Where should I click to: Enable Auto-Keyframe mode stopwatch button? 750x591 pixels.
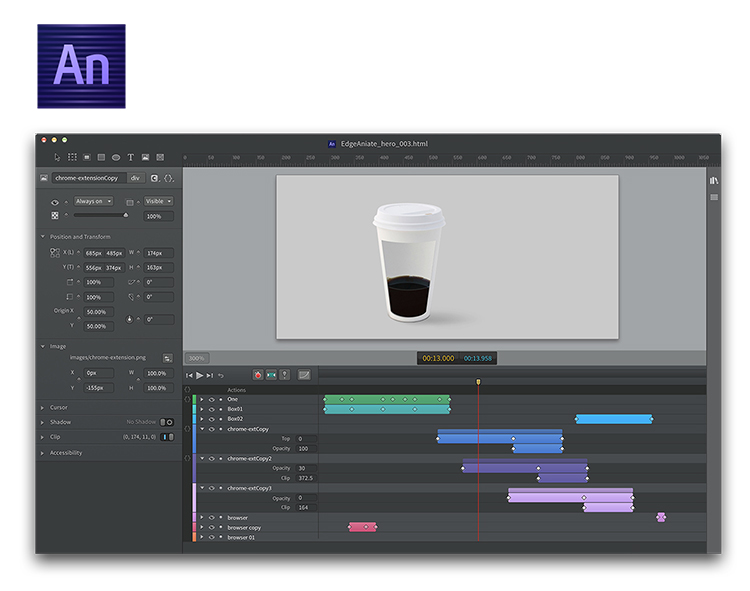tap(257, 375)
